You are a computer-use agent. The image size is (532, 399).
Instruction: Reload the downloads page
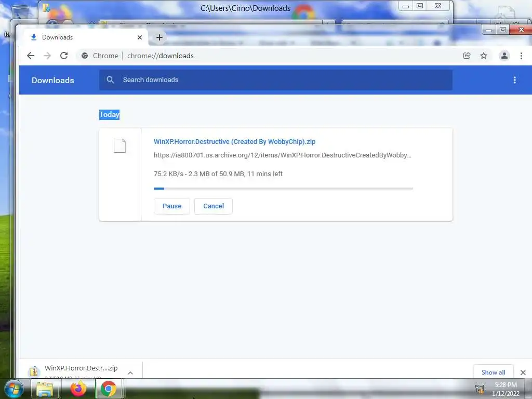64,56
